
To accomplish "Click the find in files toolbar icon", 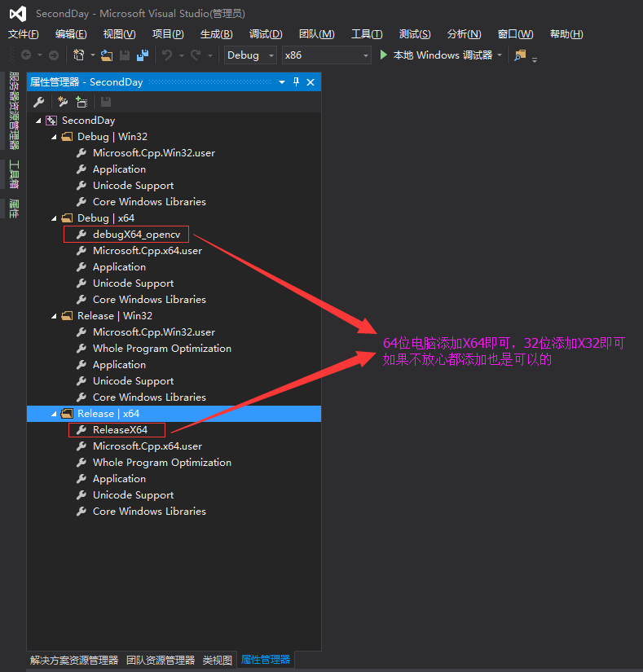I will click(x=520, y=55).
